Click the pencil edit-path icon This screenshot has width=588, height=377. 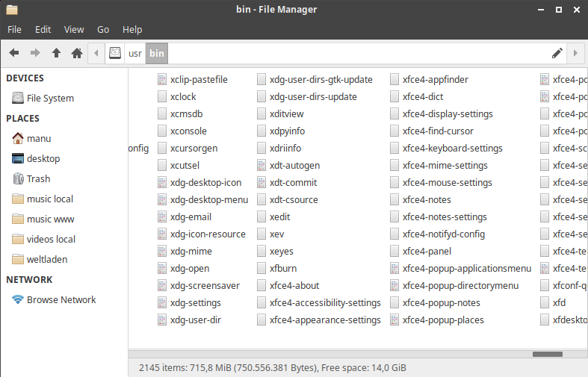pyautogui.click(x=557, y=53)
